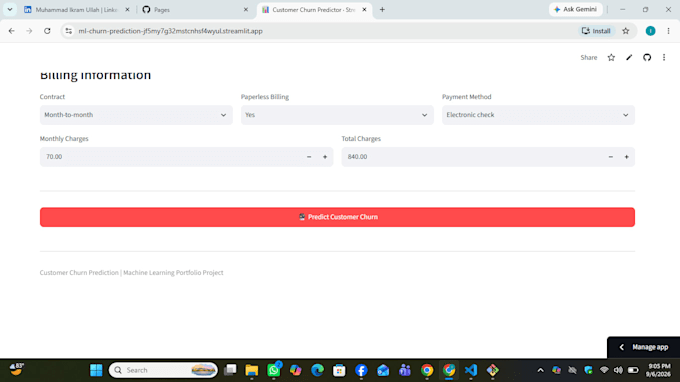The image size is (680, 382).
Task: Click the Ask Gemini button
Action: [575, 9]
